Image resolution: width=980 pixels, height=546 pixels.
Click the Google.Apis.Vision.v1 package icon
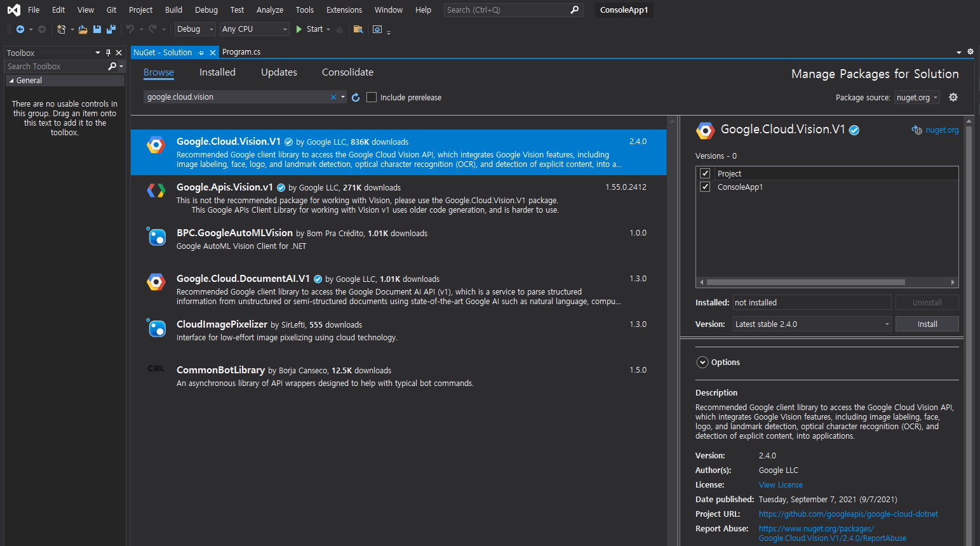(x=156, y=190)
